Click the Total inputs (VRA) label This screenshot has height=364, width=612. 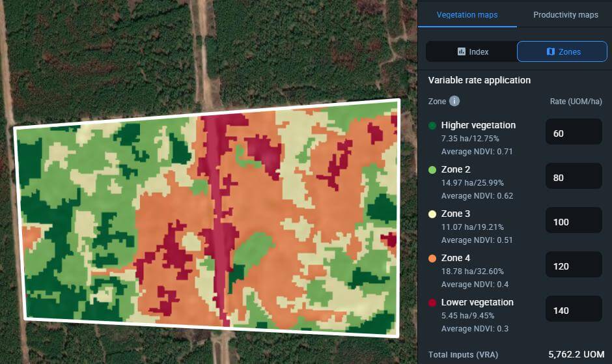tap(464, 355)
